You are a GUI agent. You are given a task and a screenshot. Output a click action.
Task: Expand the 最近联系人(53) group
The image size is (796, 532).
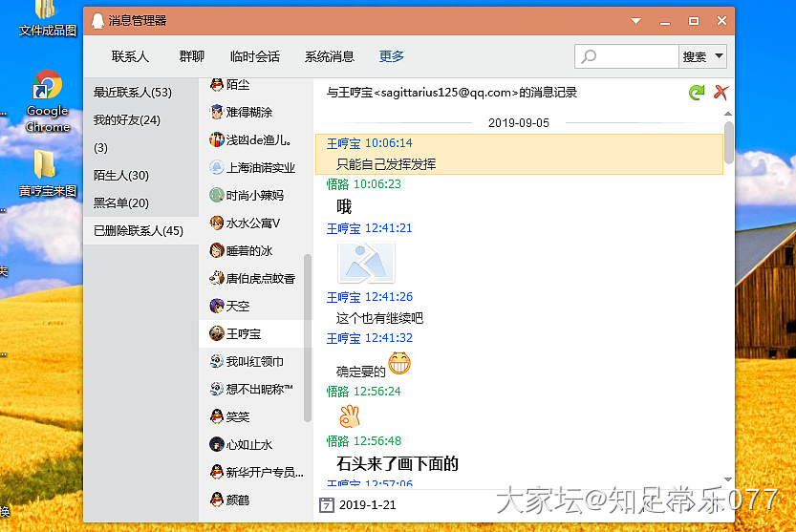132,93
